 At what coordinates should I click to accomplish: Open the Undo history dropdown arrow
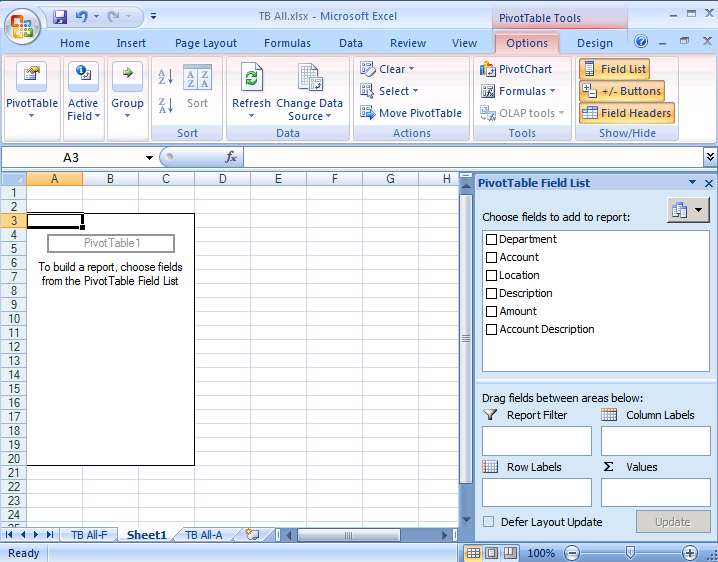coord(96,16)
